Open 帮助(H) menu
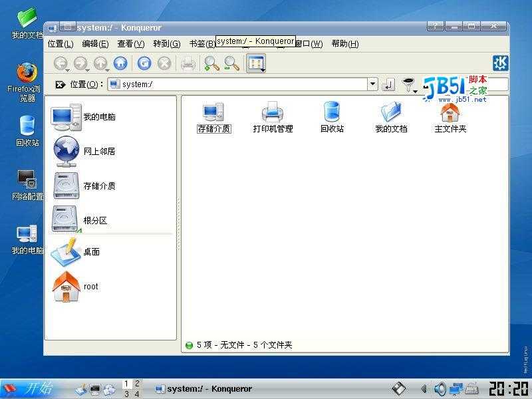The image size is (532, 399). pyautogui.click(x=345, y=44)
